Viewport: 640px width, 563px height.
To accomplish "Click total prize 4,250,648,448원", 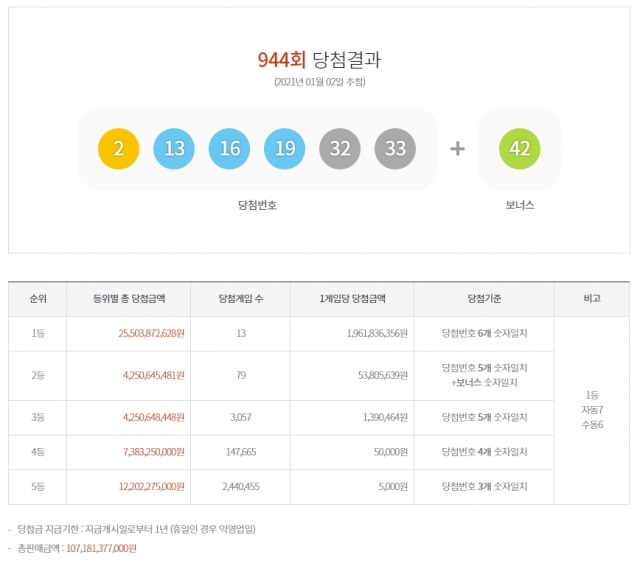I will pos(153,417).
